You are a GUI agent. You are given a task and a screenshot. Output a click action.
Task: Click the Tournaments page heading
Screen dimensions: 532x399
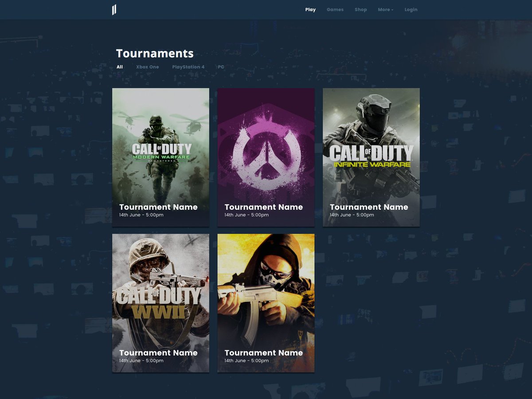155,54
